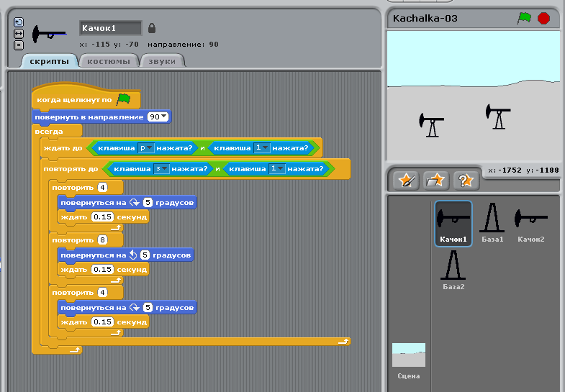Click the 'направление: 90' readout

pos(183,45)
